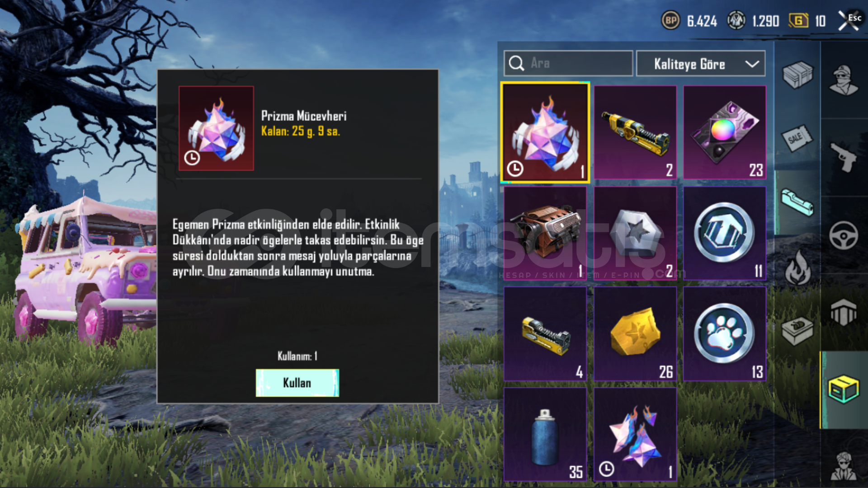Click the Kullan button
Image resolution: width=868 pixels, height=488 pixels.
click(x=297, y=383)
